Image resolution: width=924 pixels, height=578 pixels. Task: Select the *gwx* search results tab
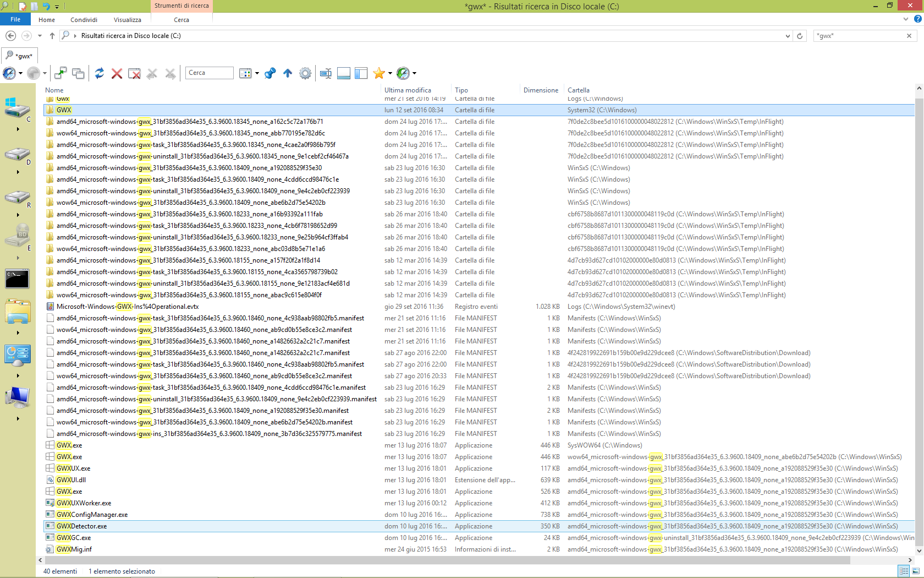coord(19,56)
